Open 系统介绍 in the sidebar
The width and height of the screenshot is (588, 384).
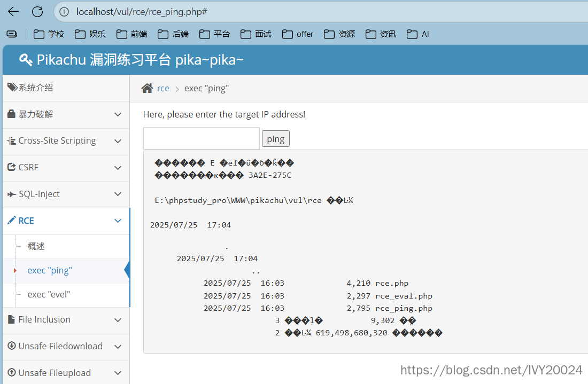(x=66, y=88)
